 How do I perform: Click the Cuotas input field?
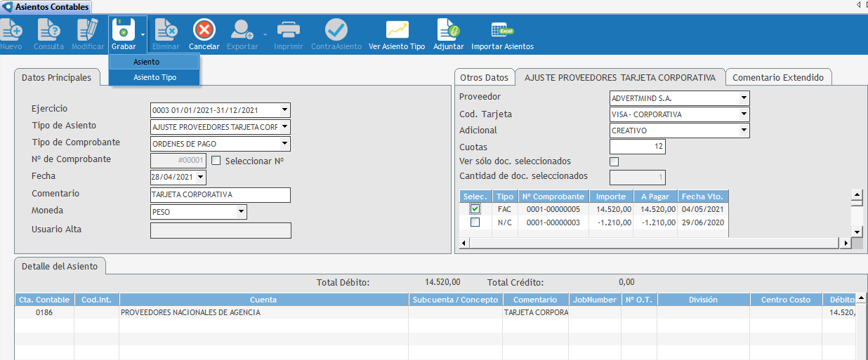tap(637, 147)
